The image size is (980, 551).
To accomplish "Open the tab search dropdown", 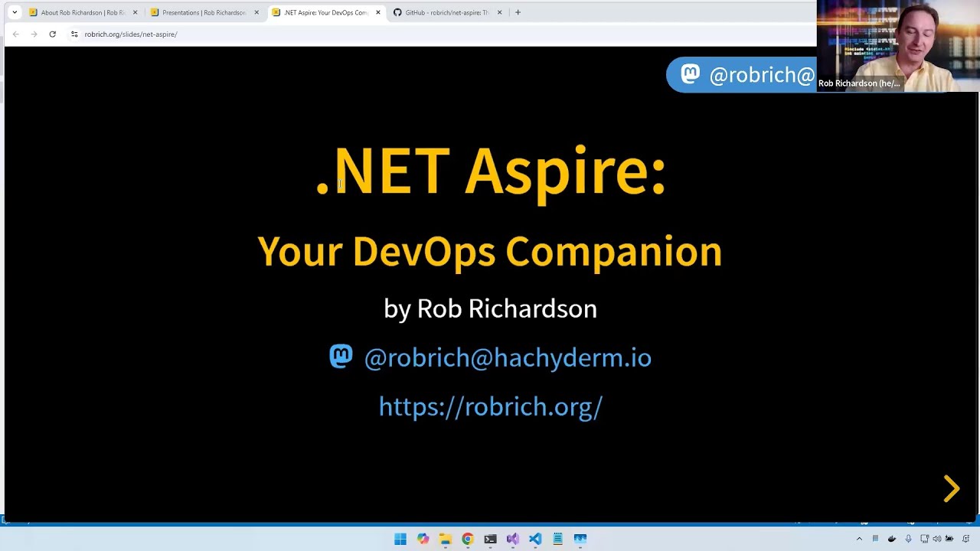I will 14,12.
